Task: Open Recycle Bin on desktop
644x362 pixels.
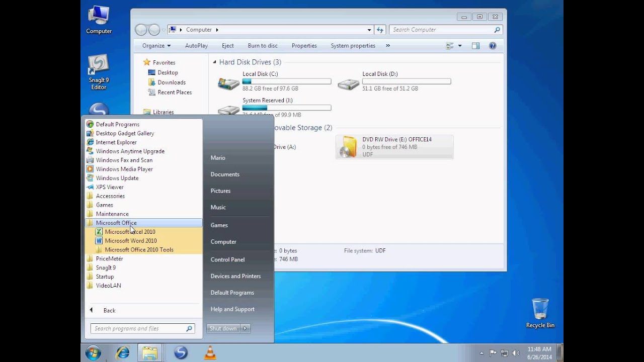Action: pyautogui.click(x=540, y=313)
